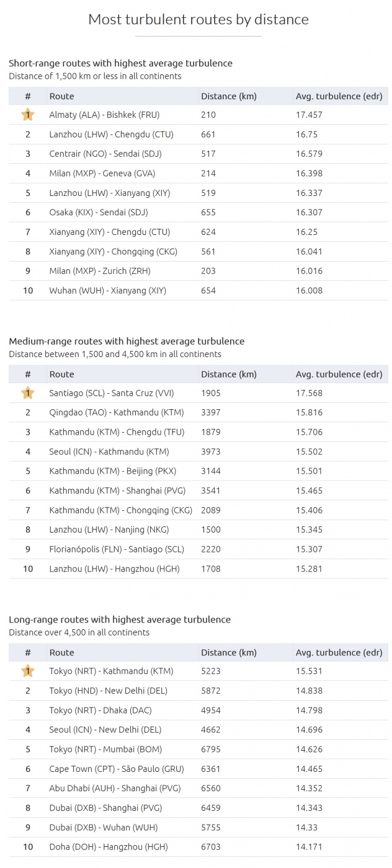Click Distance (km) header in long-range table
The height and width of the screenshot is (868, 392).
(228, 652)
